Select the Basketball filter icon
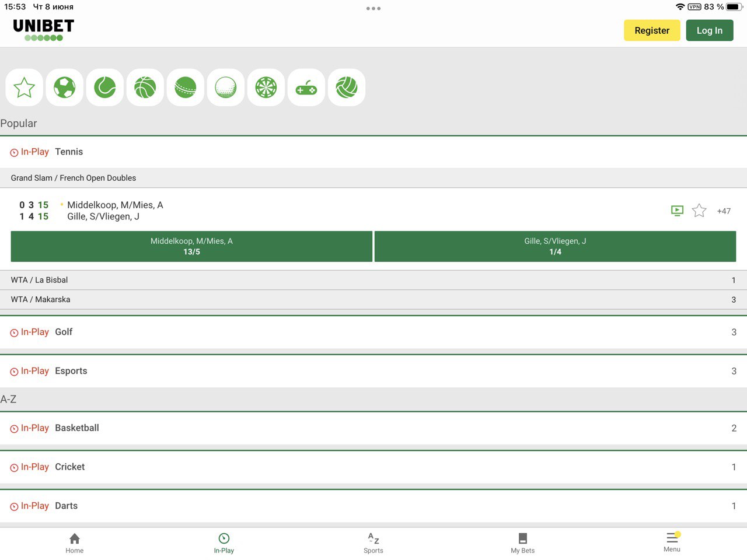Image resolution: width=747 pixels, height=560 pixels. pos(145,87)
